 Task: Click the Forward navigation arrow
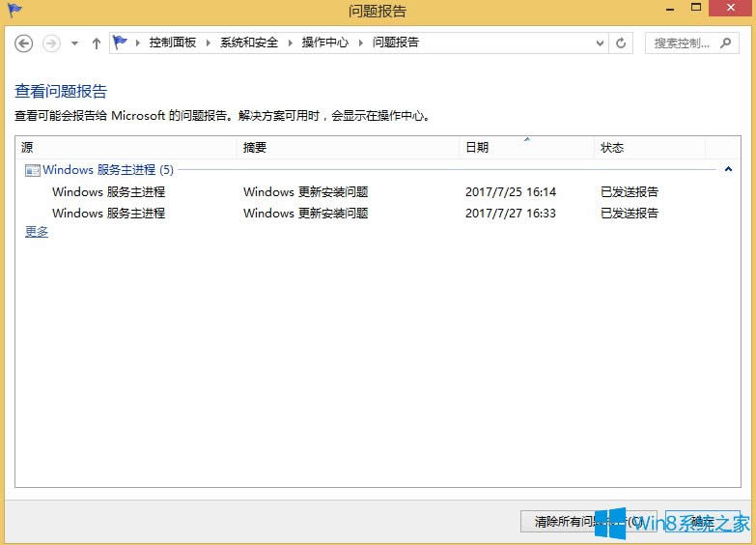point(51,43)
